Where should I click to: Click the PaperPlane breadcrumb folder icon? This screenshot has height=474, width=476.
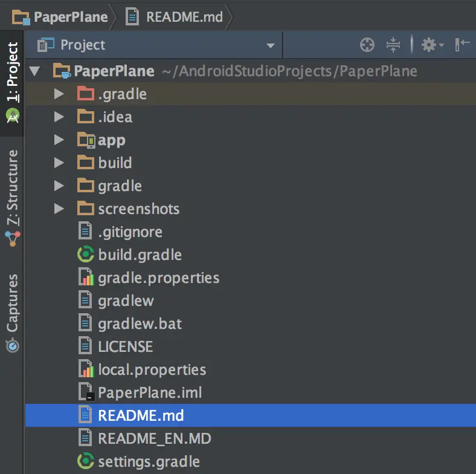21,17
